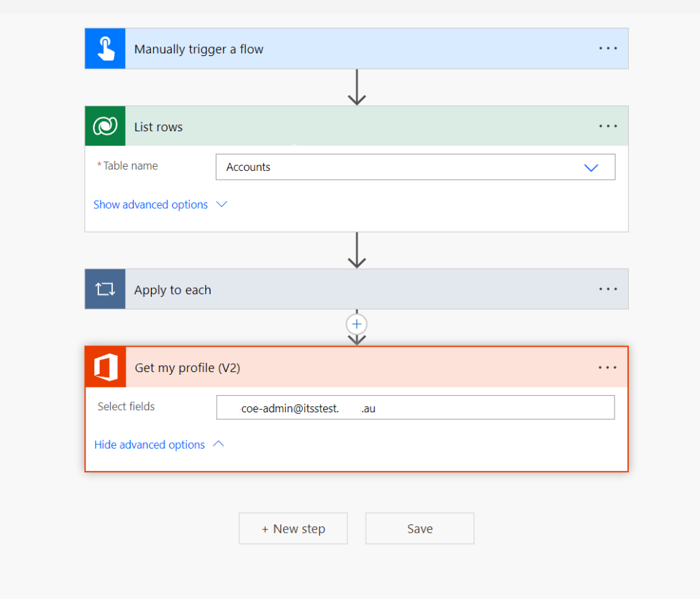This screenshot has width=700, height=599.
Task: Click the manual trigger hand icon
Action: pyautogui.click(x=105, y=49)
